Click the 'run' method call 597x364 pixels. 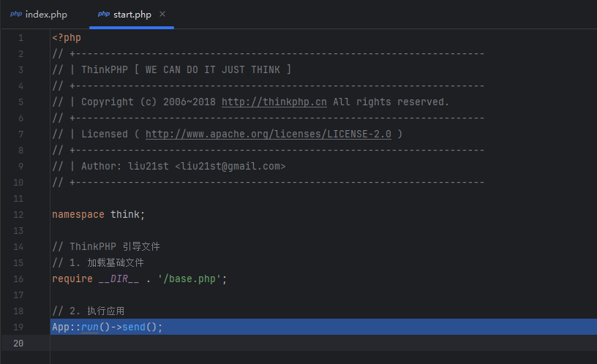(90, 327)
